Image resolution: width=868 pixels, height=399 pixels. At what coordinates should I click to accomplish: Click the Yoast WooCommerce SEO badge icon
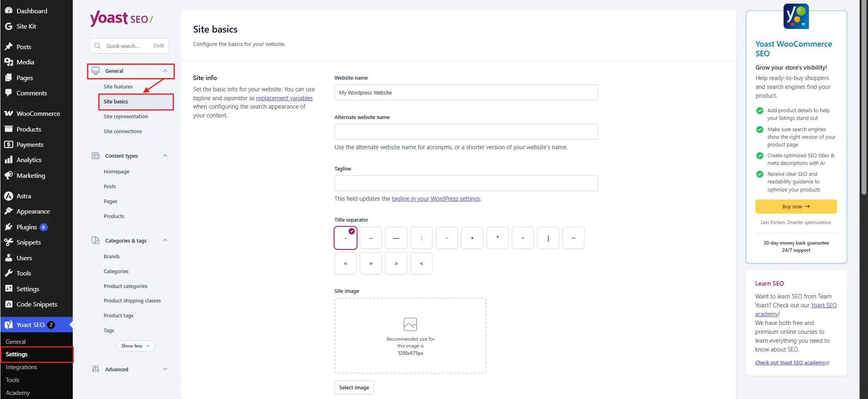coord(796,16)
